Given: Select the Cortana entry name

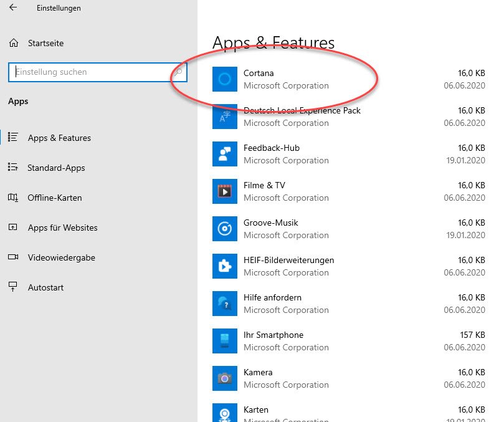Looking at the screenshot, I should (259, 73).
